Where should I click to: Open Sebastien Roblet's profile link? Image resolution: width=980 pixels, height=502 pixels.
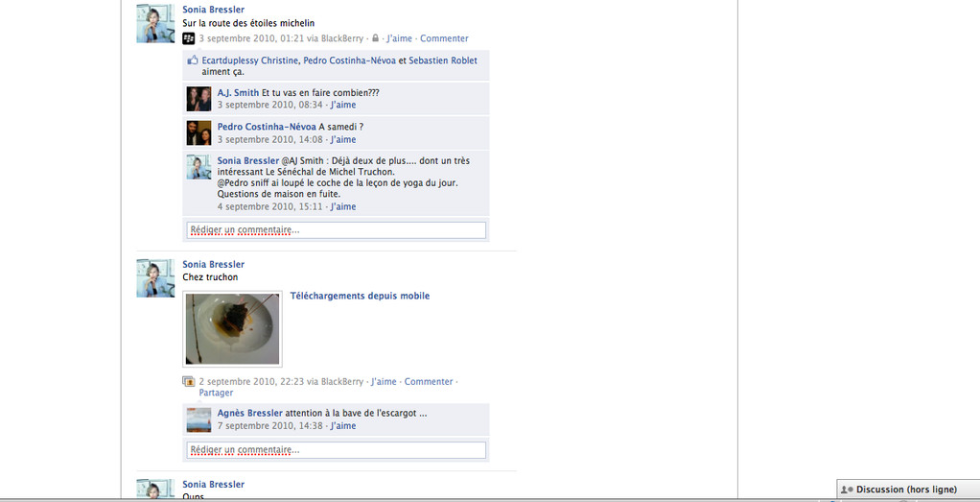click(442, 60)
